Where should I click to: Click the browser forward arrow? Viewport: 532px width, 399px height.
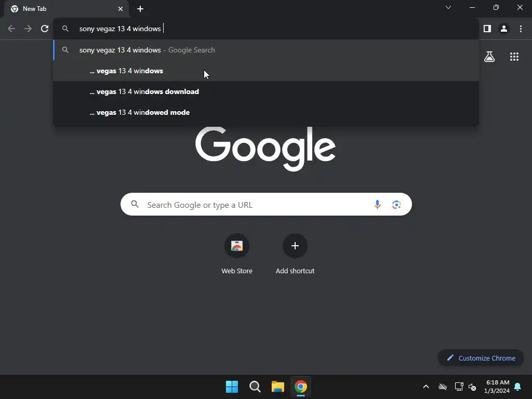pos(28,29)
